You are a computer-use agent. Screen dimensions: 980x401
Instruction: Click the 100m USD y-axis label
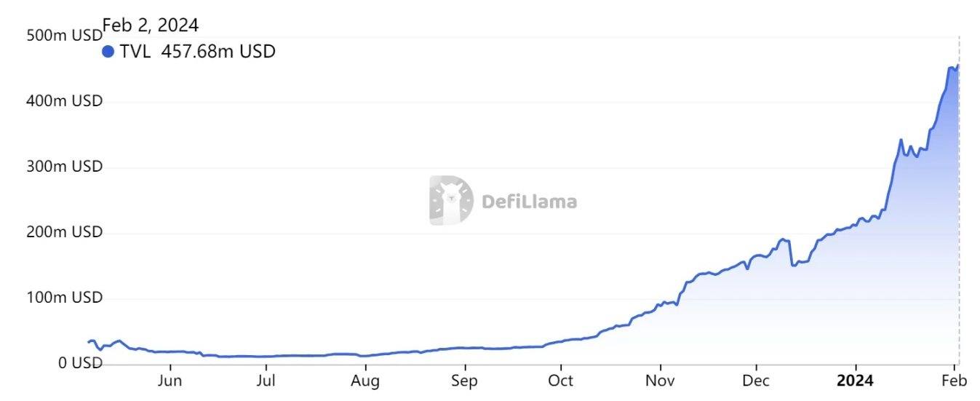coord(65,298)
